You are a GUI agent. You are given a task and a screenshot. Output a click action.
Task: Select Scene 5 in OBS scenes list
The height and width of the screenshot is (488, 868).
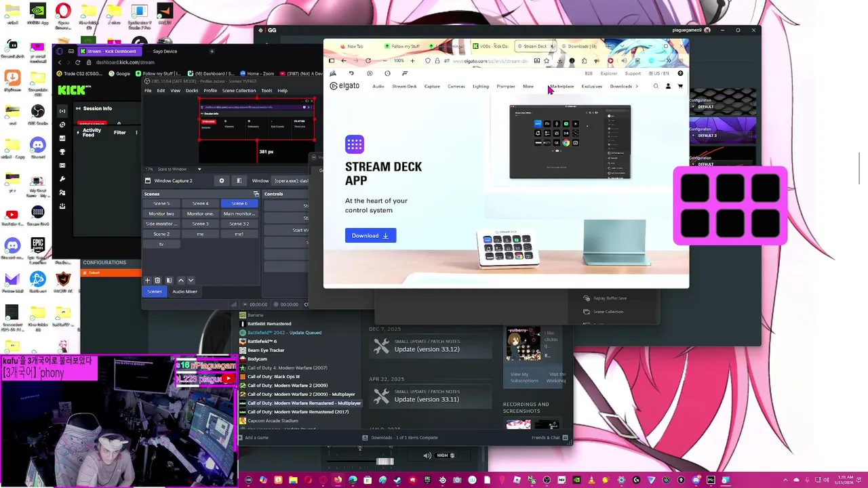(161, 203)
